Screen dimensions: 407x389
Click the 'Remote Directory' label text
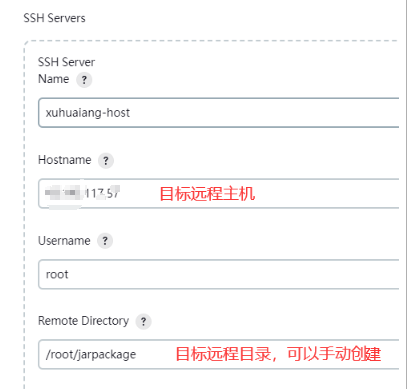tap(84, 321)
